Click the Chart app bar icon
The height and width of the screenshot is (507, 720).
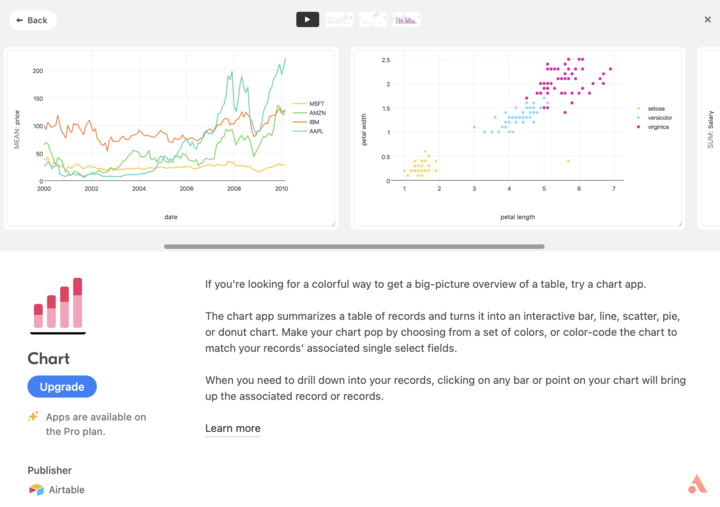click(x=58, y=305)
